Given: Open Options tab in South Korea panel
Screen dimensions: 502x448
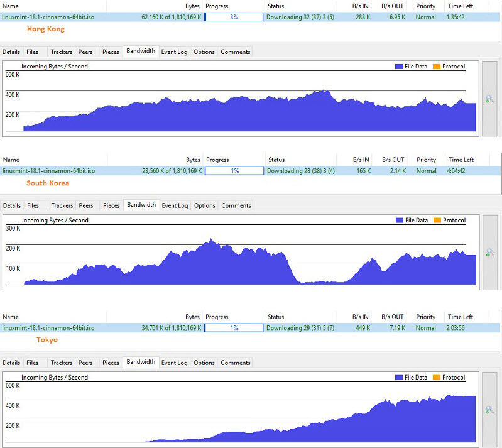Looking at the screenshot, I should tap(205, 205).
